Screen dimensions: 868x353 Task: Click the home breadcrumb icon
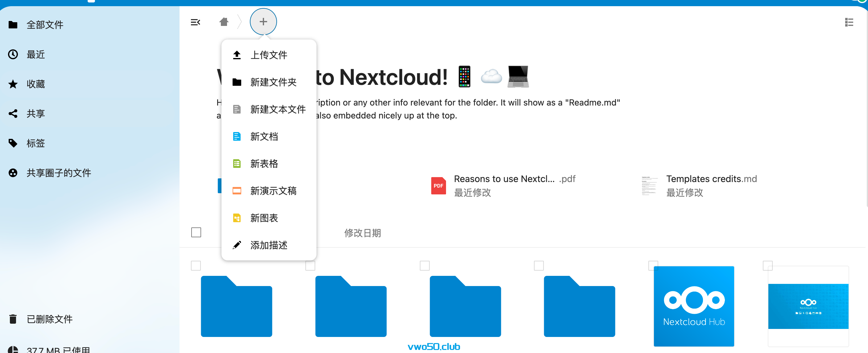coord(224,22)
